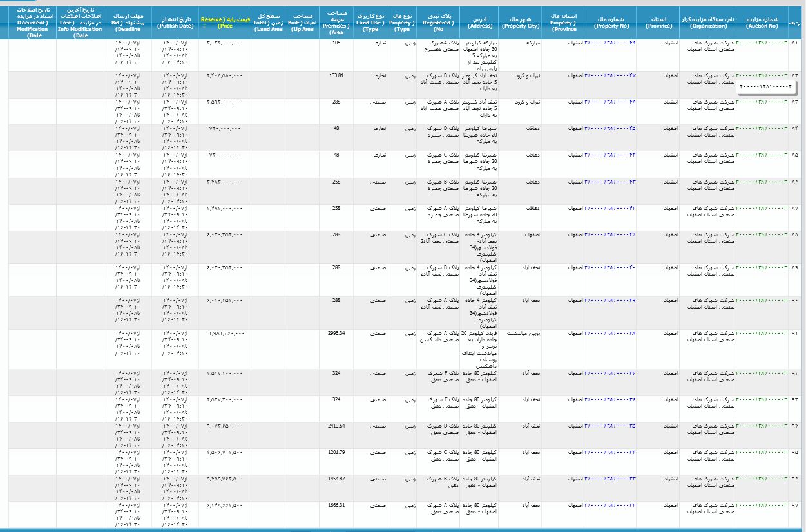This screenshot has height=532, width=806.
Task: Open the property number link in row 91
Action: click(609, 333)
